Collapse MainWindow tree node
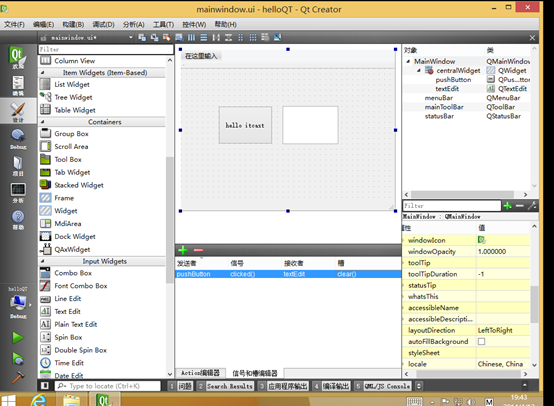 coord(408,61)
